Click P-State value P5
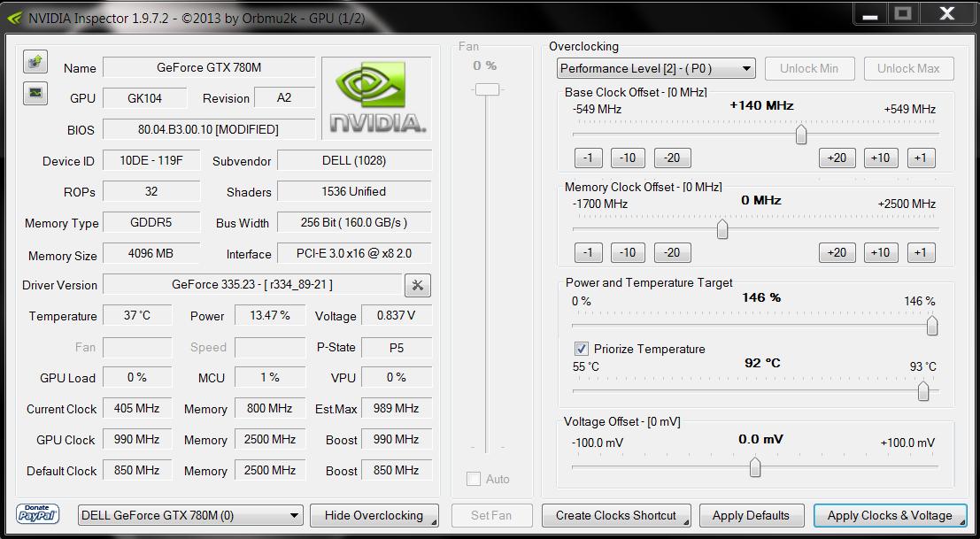Viewport: 980px width, 539px height. [x=397, y=347]
